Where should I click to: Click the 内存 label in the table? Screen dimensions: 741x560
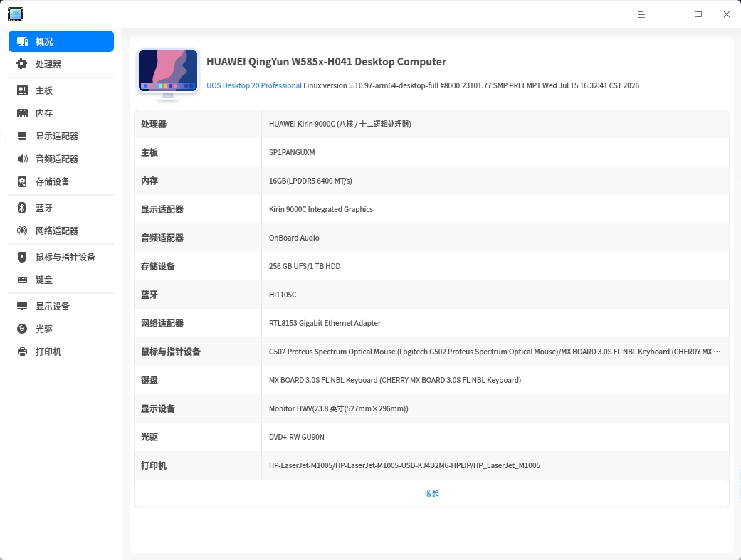click(149, 181)
